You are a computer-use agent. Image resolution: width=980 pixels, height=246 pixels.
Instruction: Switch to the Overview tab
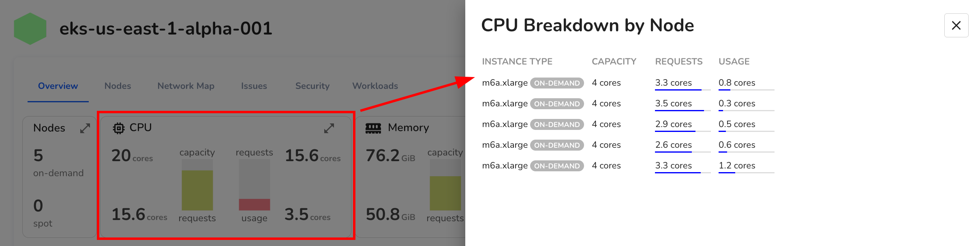[58, 86]
